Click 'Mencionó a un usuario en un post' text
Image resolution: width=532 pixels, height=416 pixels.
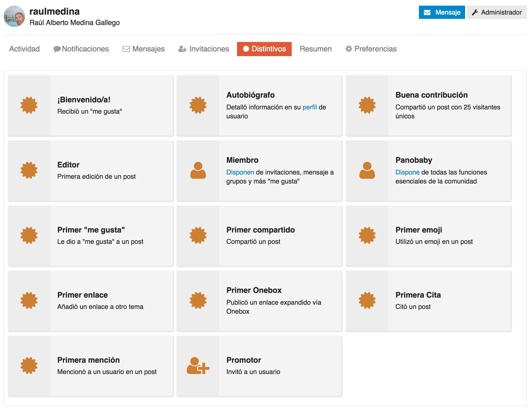pyautogui.click(x=107, y=372)
